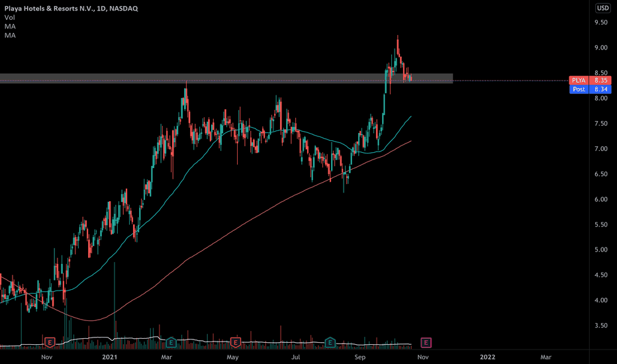Viewport: 617px width, 364px height.
Task: Select the gray horizontal resistance zone rectangle
Action: coord(226,78)
